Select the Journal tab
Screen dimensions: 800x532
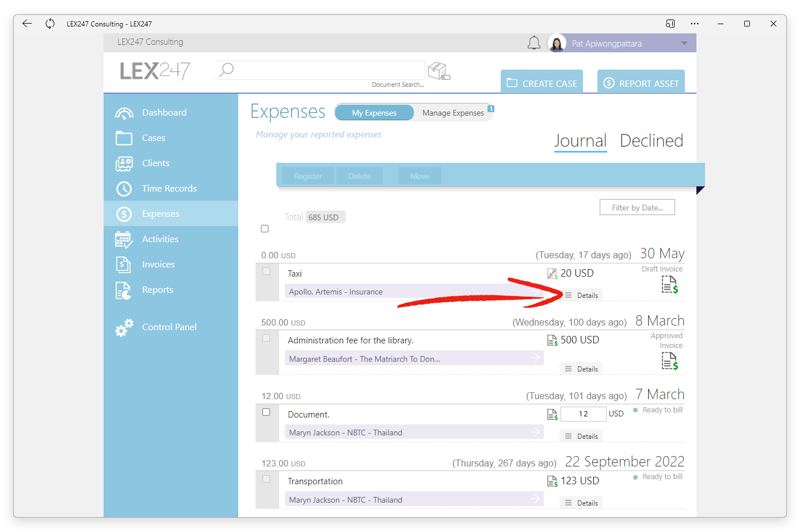coord(580,141)
